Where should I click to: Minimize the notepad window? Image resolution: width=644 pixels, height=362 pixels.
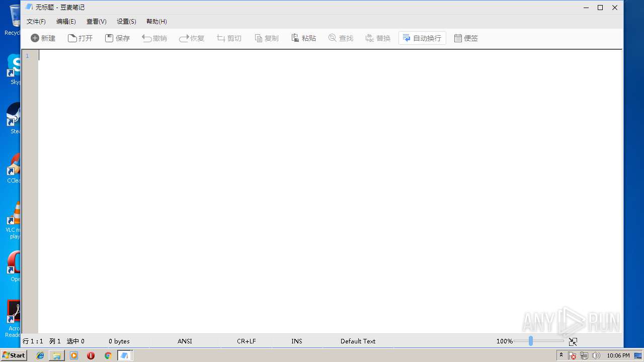pyautogui.click(x=586, y=8)
